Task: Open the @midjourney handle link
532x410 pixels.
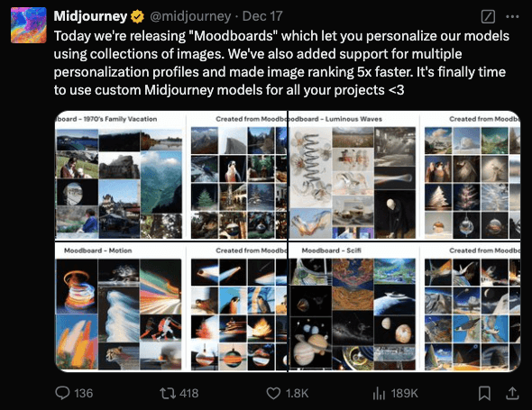Action: click(190, 16)
